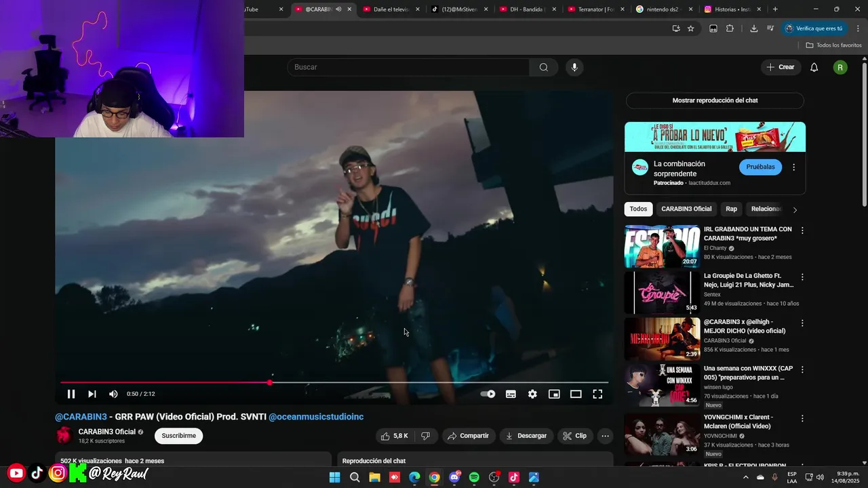Open the Crear menu
The height and width of the screenshot is (488, 868).
(780, 67)
